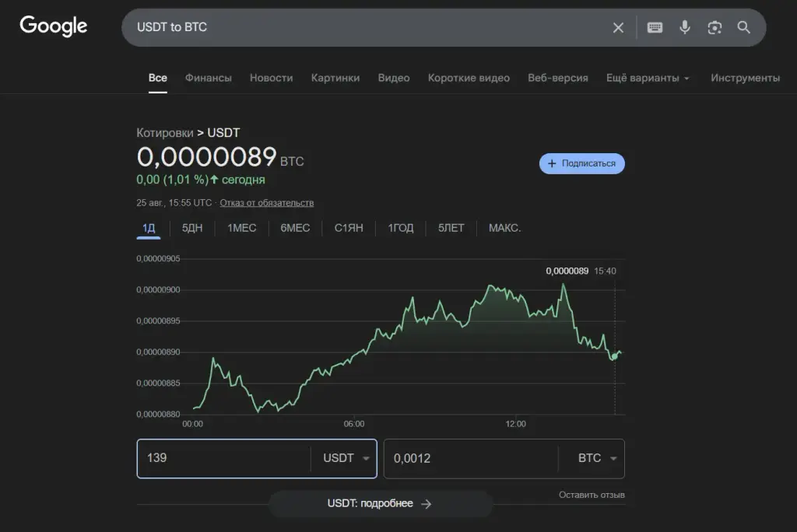
Task: Select the 5ЛЕТ chart range
Action: point(451,228)
